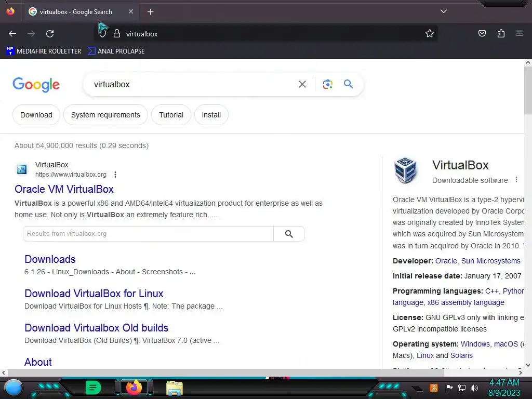
Task: Submit the Google search magnifier
Action: [x=348, y=84]
